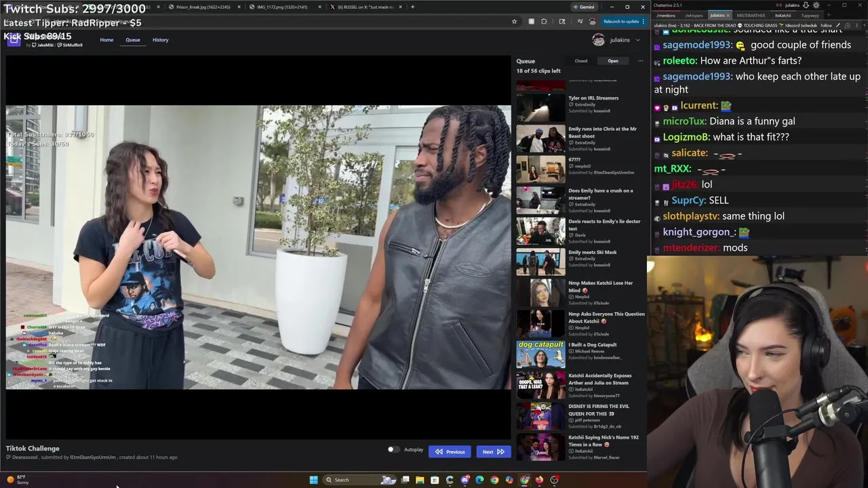Open 'Emily runs into Chris at the Mr Beast shoot'
The width and height of the screenshot is (868, 488).
tap(540, 139)
